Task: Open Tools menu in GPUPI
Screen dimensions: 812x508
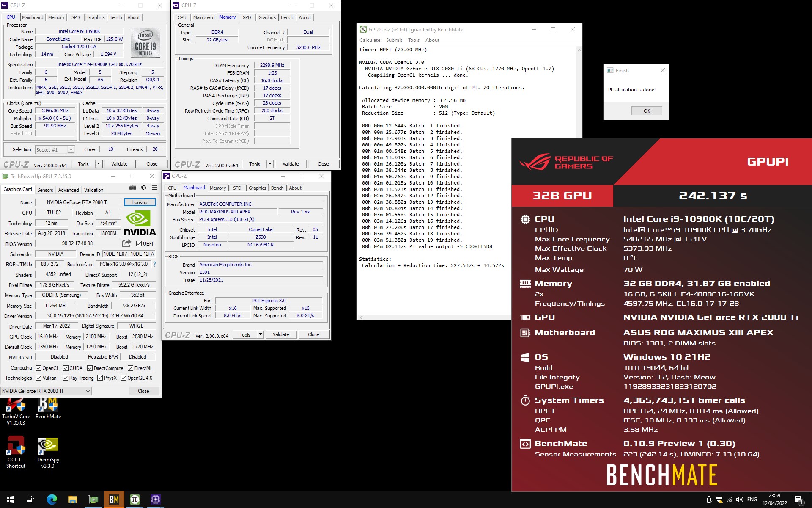Action: (414, 40)
